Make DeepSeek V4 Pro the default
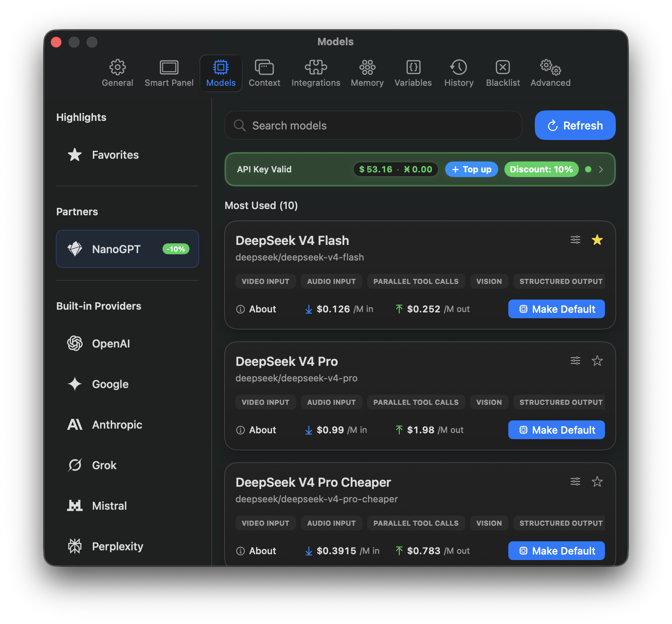The image size is (672, 624). point(557,430)
